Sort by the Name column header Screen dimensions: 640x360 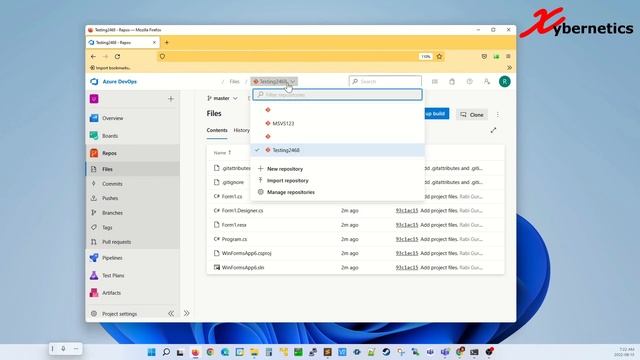click(222, 153)
